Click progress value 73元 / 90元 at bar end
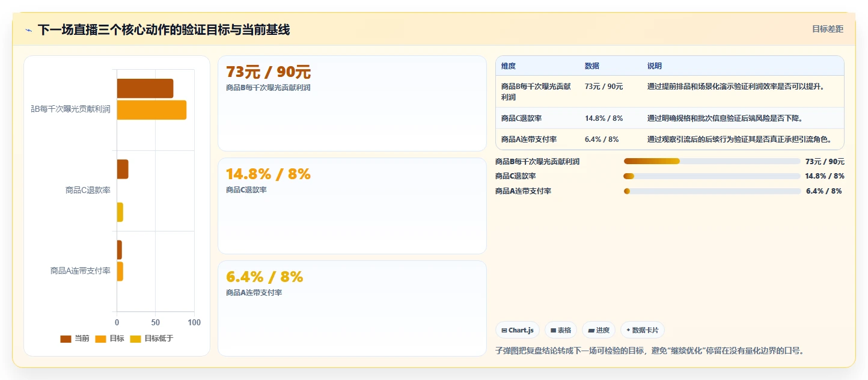The image size is (868, 380). tap(825, 161)
